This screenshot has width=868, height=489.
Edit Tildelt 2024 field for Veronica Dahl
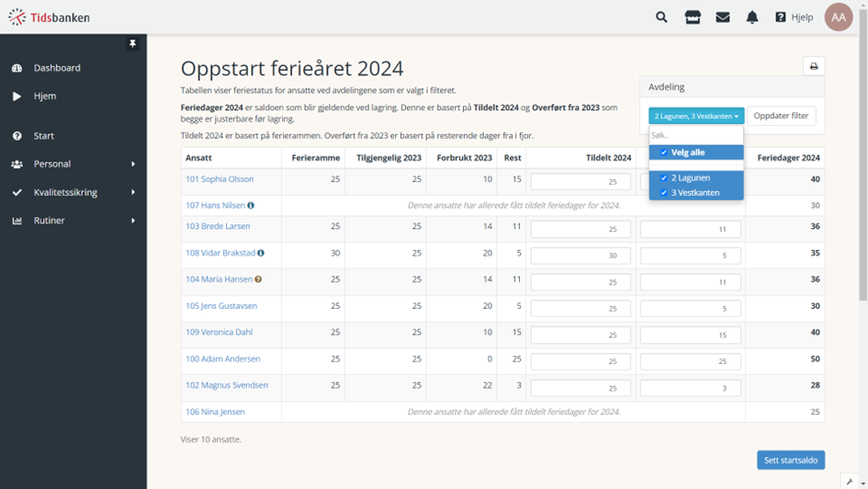tap(581, 335)
